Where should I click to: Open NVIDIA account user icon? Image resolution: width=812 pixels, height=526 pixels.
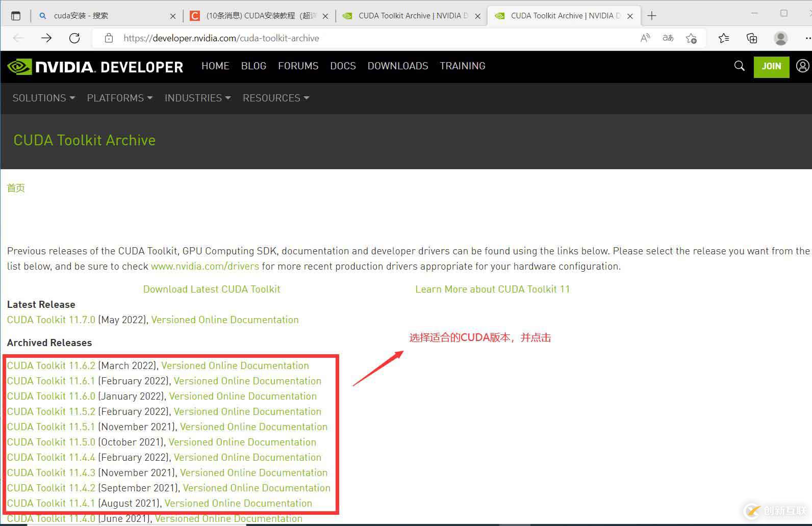click(x=803, y=66)
